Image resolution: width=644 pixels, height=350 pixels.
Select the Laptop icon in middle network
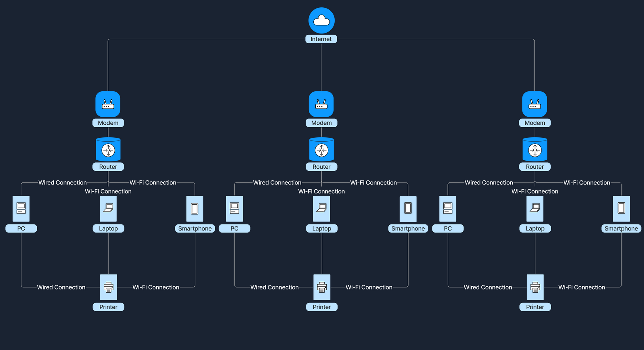321,209
